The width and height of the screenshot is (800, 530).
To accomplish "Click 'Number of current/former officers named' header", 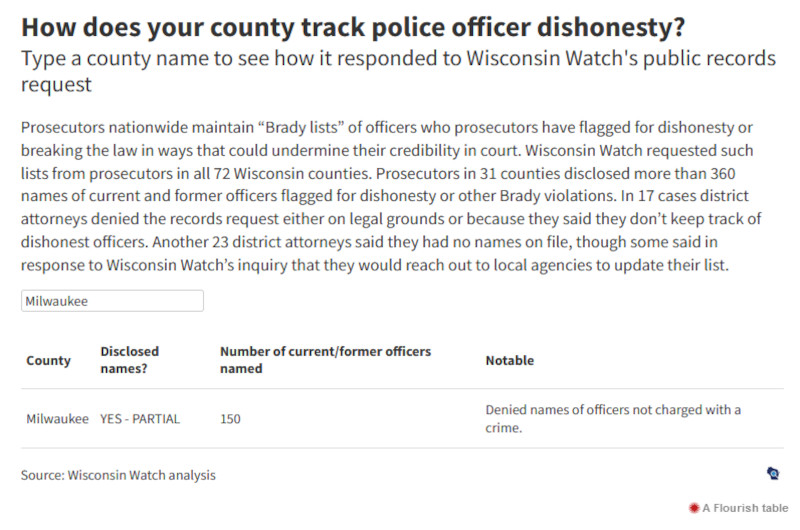I will coord(325,360).
